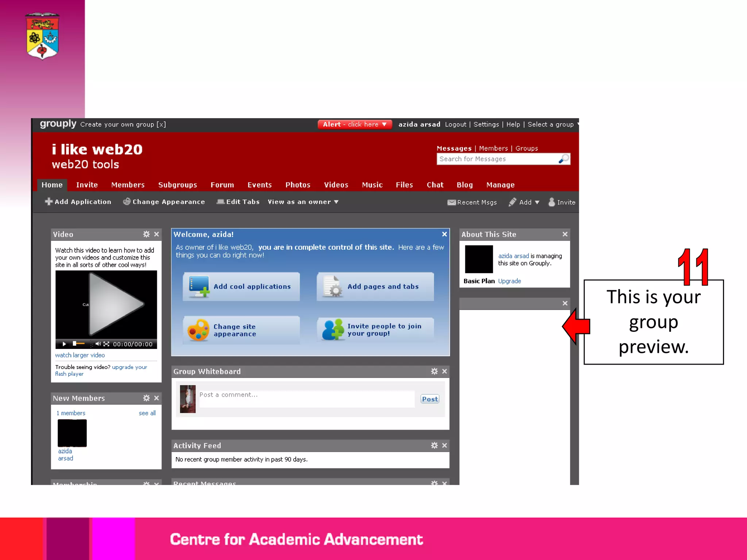Click the magnifier icon in the messages search box
747x560 pixels.
point(564,159)
